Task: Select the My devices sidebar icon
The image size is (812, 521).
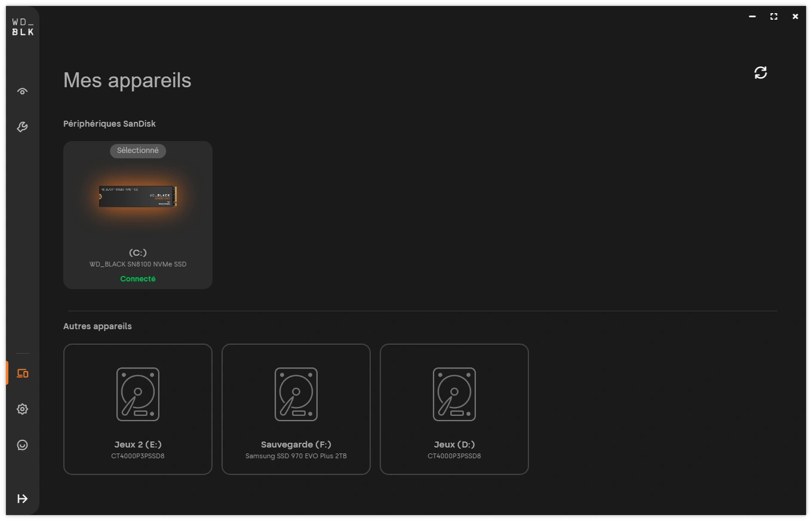Action: click(x=23, y=373)
